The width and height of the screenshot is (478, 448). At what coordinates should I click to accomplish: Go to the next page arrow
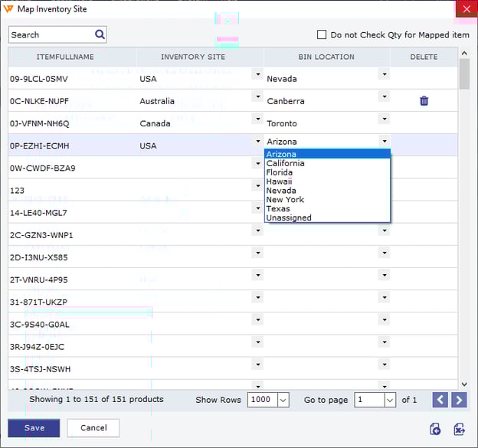pyautogui.click(x=459, y=400)
